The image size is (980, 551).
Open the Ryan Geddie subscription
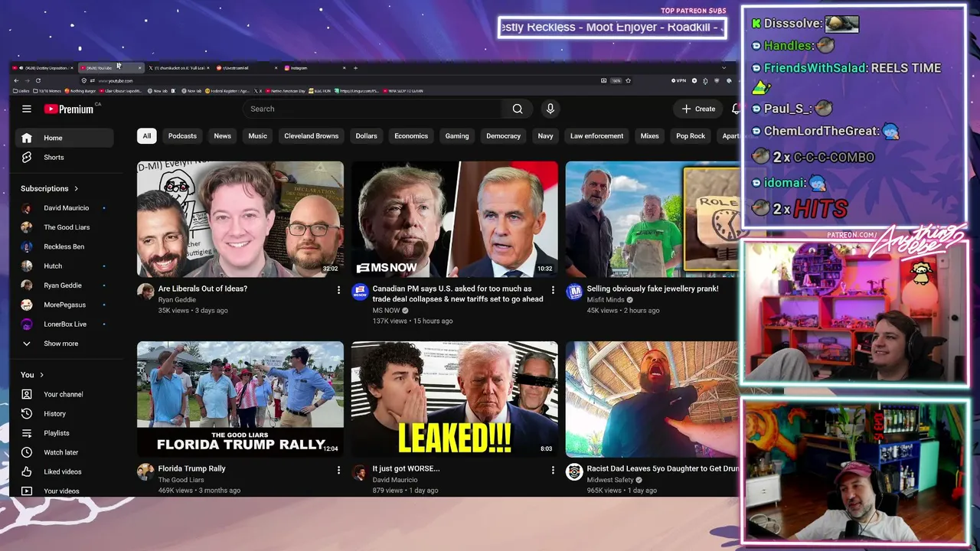[64, 285]
